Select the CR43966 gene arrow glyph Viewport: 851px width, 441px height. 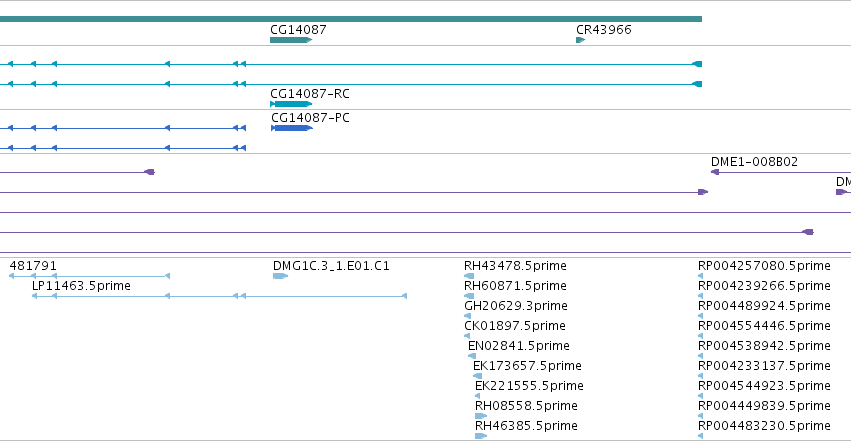(x=580, y=40)
